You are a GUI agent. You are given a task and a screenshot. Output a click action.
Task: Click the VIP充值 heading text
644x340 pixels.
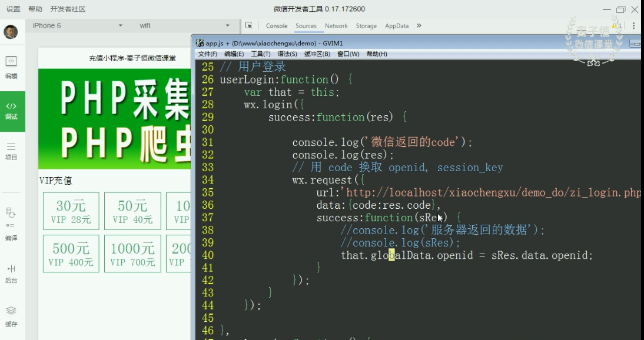click(56, 180)
